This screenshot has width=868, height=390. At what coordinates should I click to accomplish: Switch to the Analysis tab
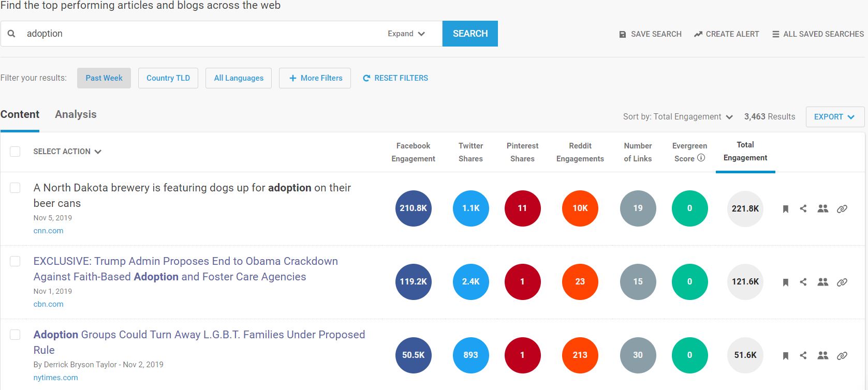(76, 114)
